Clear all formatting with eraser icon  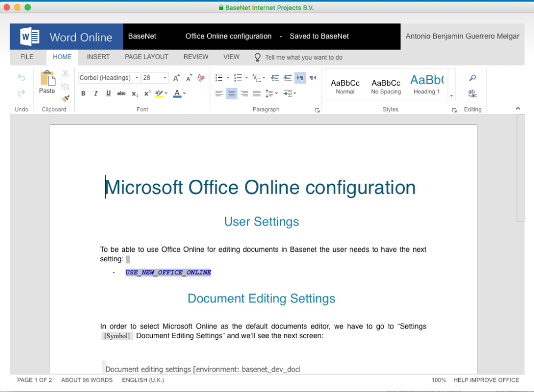pos(201,78)
